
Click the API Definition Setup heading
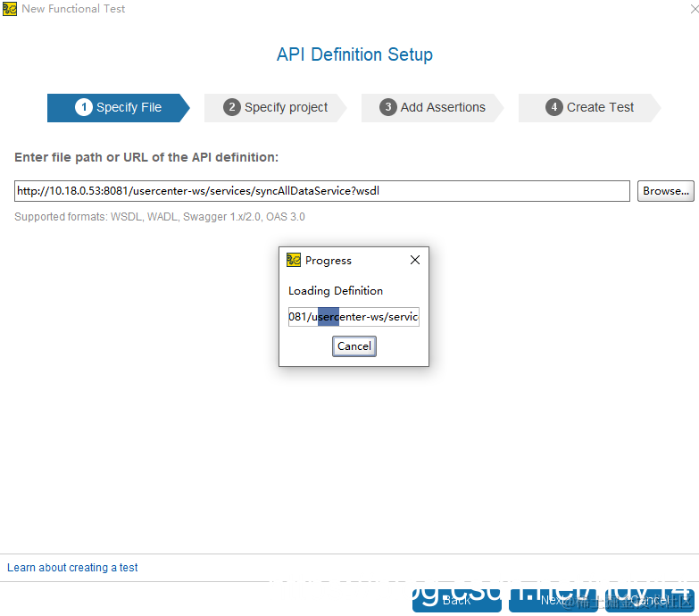354,54
